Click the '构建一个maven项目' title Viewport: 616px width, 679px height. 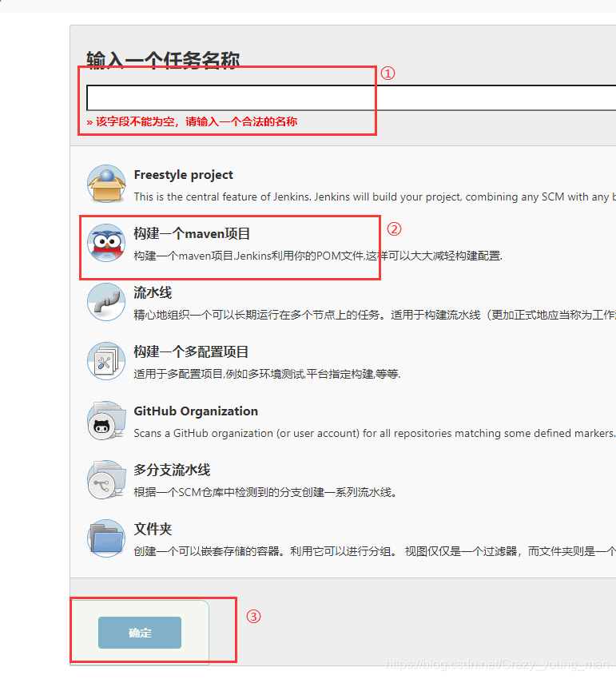click(x=192, y=234)
